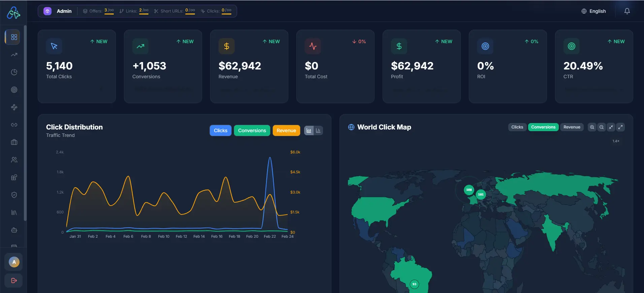Viewport: 644px width, 293px height.
Task: Open the user avatar A menu
Action: pyautogui.click(x=14, y=262)
